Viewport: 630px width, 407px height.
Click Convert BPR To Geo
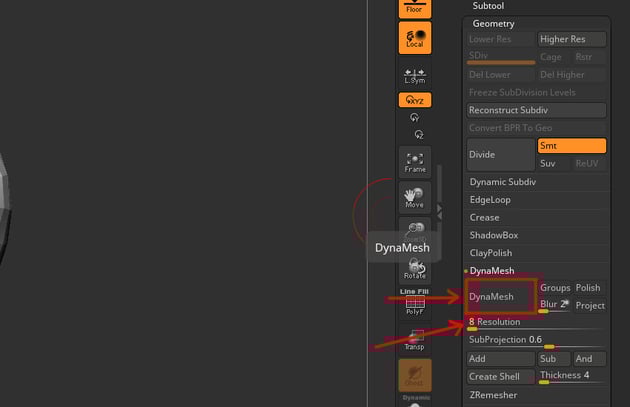click(x=536, y=128)
